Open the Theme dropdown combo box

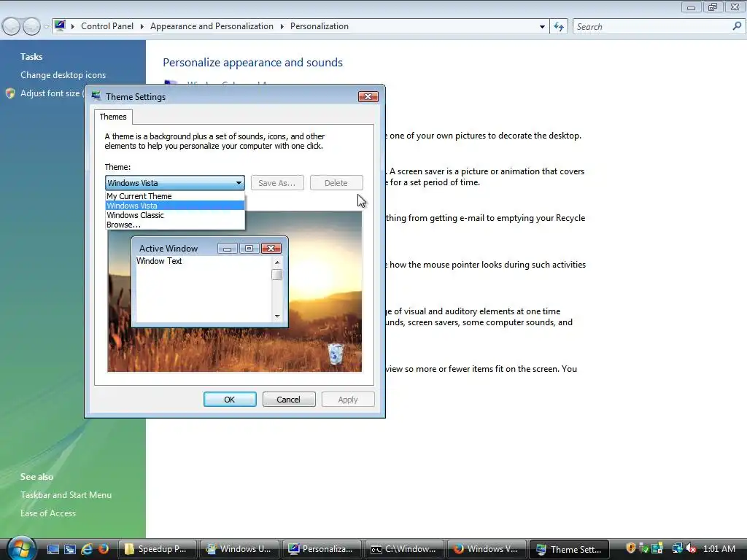(x=175, y=183)
